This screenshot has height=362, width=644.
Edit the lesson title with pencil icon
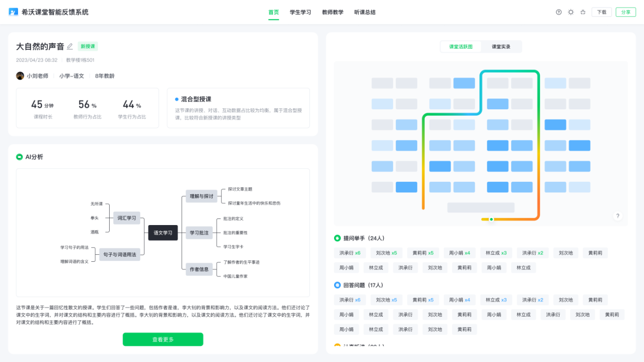(70, 46)
